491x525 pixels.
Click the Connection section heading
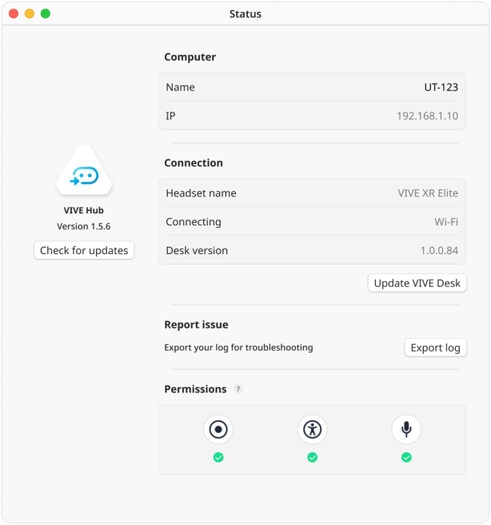click(194, 163)
